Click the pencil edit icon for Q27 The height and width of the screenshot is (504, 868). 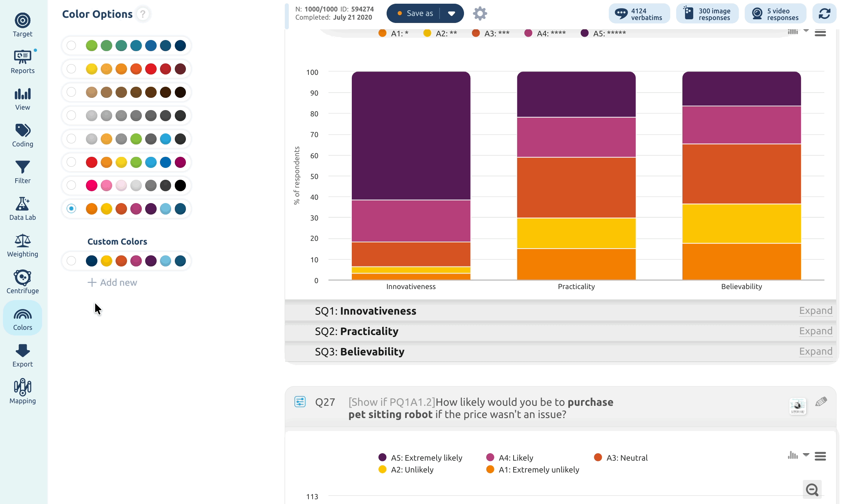821,402
